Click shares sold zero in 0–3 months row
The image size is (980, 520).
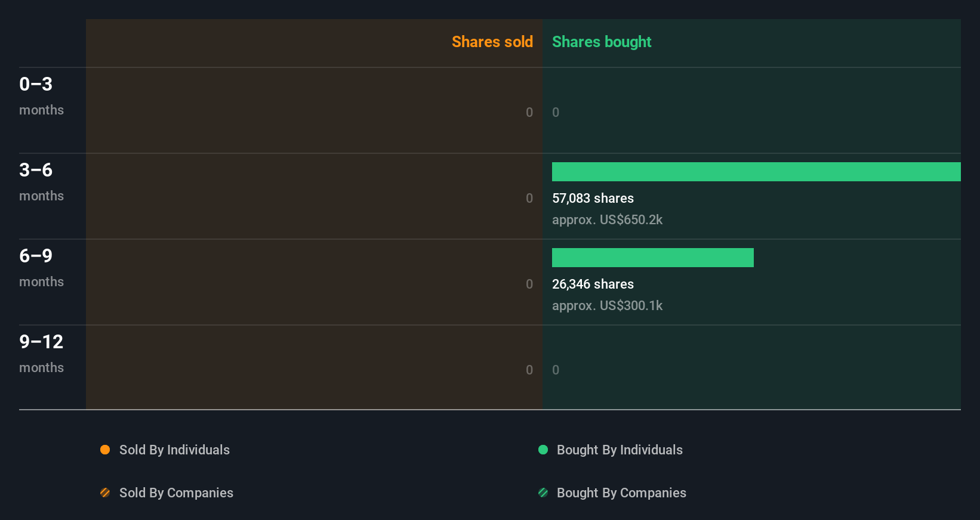(x=529, y=112)
